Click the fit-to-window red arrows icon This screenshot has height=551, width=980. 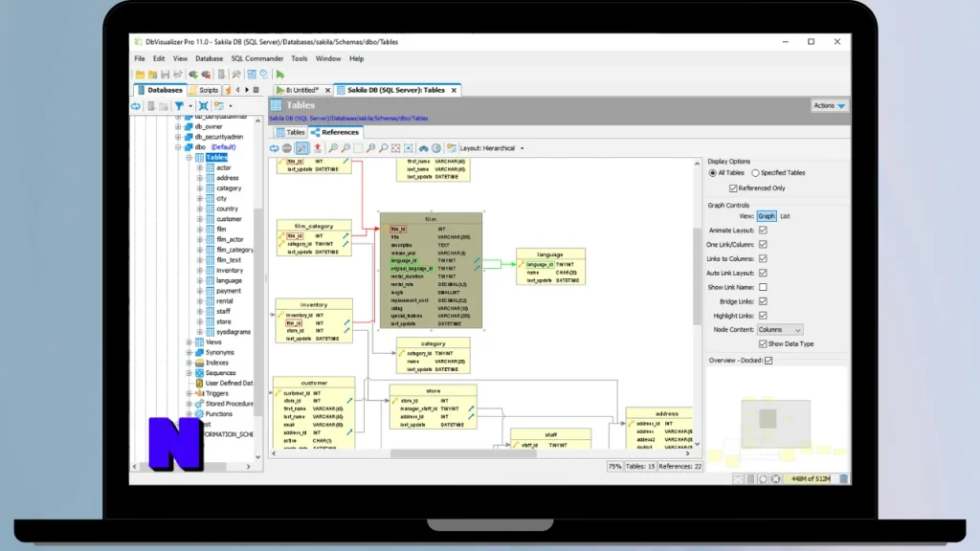coord(395,148)
